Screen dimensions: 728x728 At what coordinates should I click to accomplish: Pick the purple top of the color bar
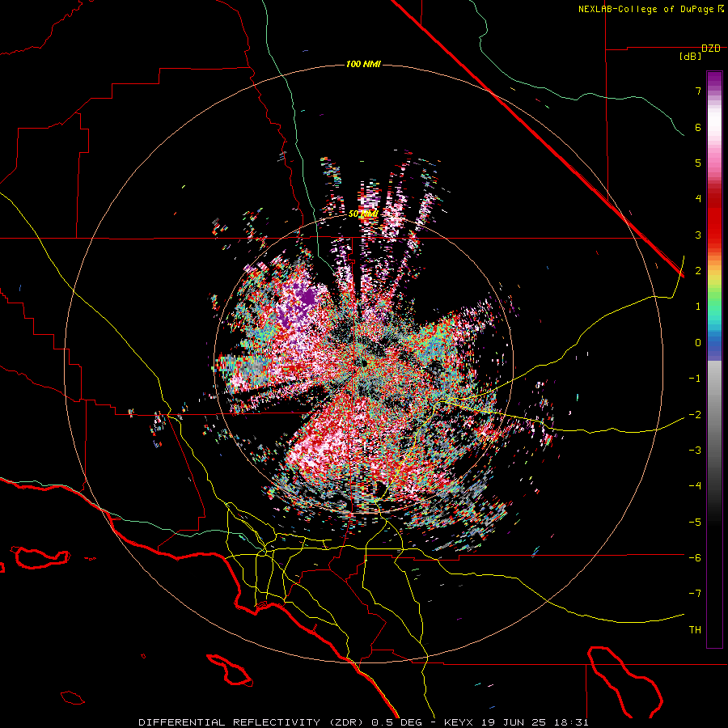(714, 79)
